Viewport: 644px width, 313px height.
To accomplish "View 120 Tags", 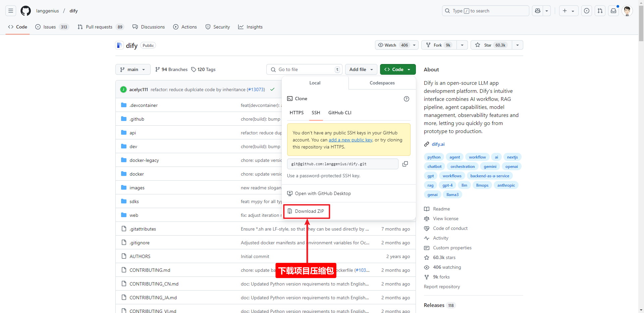I will pyautogui.click(x=203, y=69).
